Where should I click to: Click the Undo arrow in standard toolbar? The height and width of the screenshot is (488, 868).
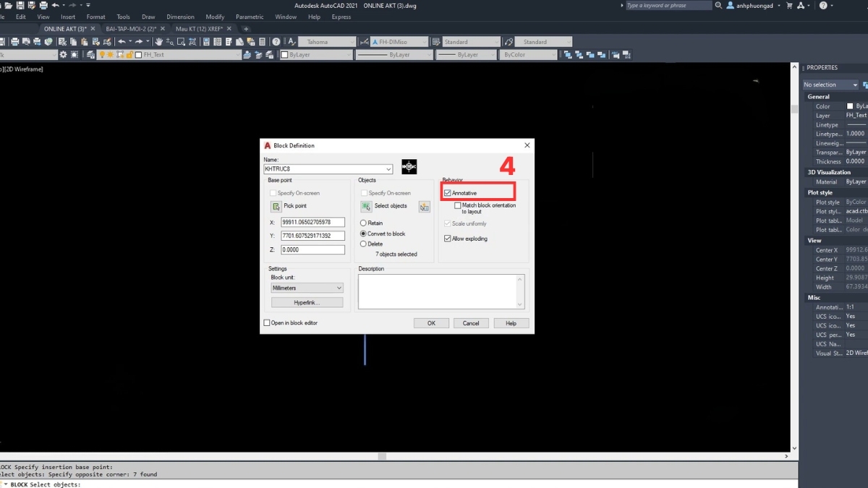click(122, 42)
